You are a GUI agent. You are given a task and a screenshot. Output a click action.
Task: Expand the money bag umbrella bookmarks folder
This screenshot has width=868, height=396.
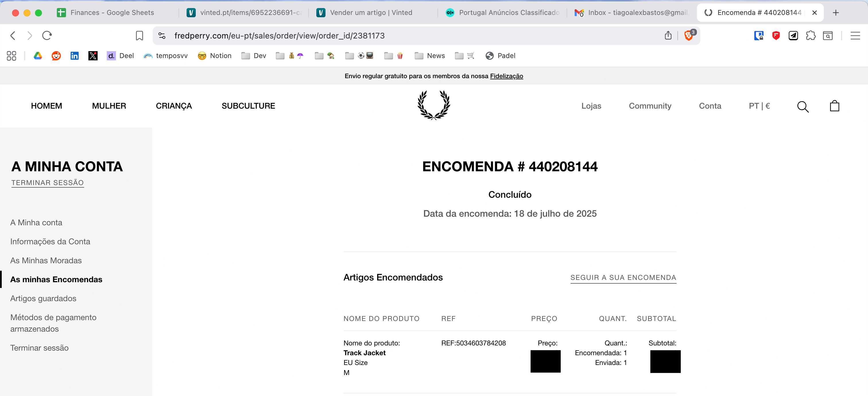[290, 56]
